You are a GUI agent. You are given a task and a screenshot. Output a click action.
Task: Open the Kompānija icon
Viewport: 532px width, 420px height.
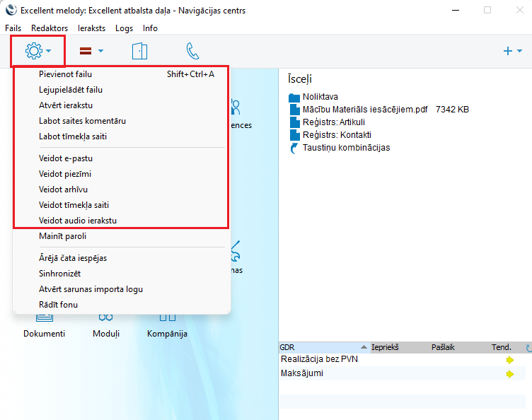[167, 325]
